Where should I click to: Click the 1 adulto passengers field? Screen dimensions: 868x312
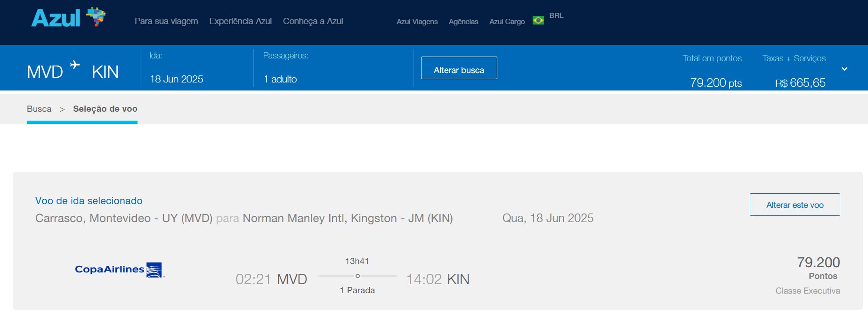click(280, 79)
